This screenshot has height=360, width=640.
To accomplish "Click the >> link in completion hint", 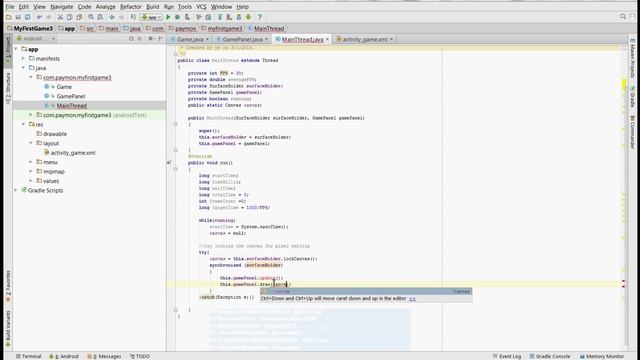I will point(412,299).
